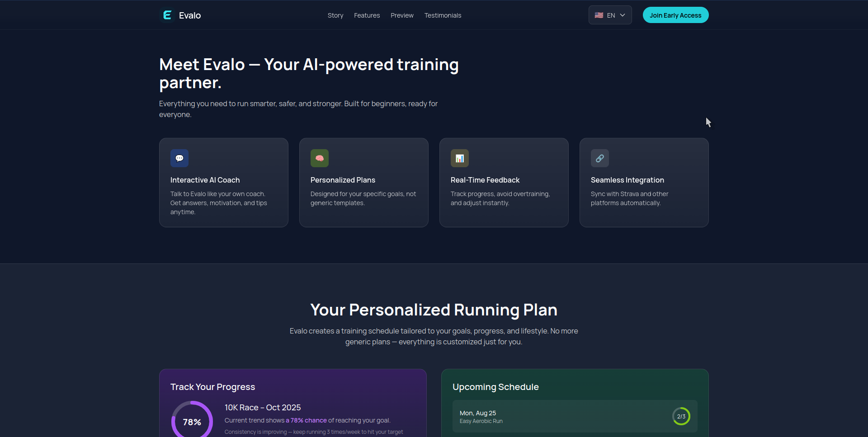Screen dimensions: 868x437
Task: Click the "Meet Evalo" main headline
Action: point(309,74)
